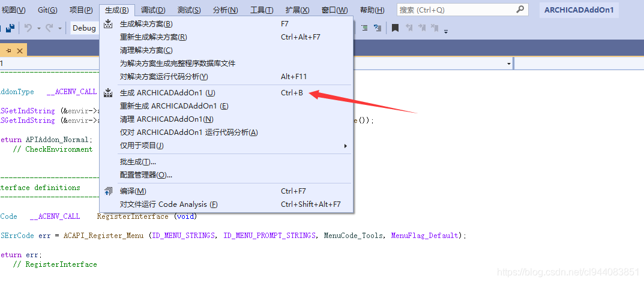Screen dimensions: 644x283
Task: Open the 窗口(W) menu
Action: click(335, 10)
